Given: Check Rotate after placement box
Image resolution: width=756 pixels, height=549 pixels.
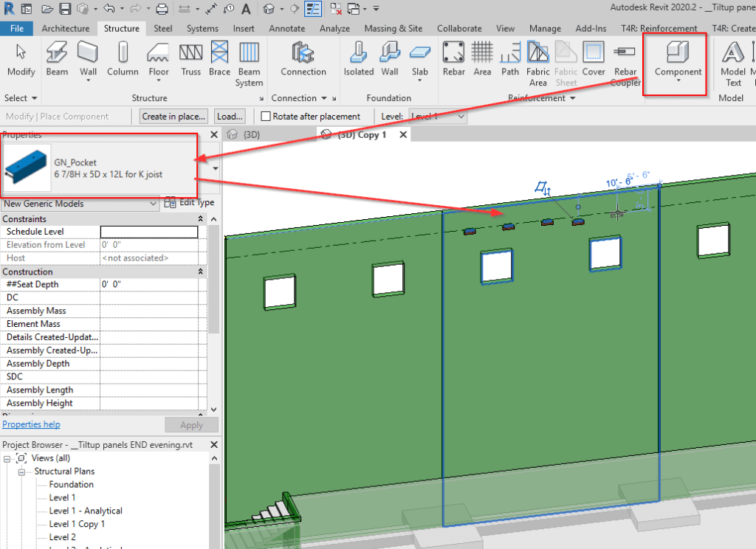Looking at the screenshot, I should point(265,116).
